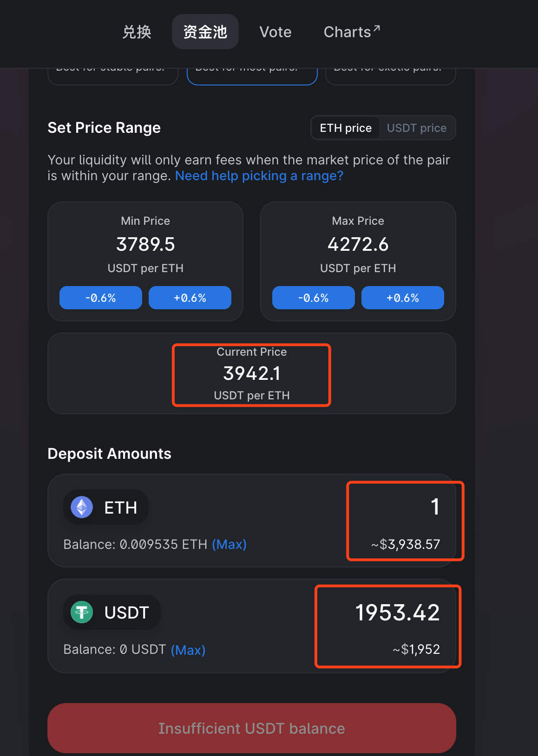Decrease Max Price by 0.6%
The image size is (538, 756).
coord(313,298)
